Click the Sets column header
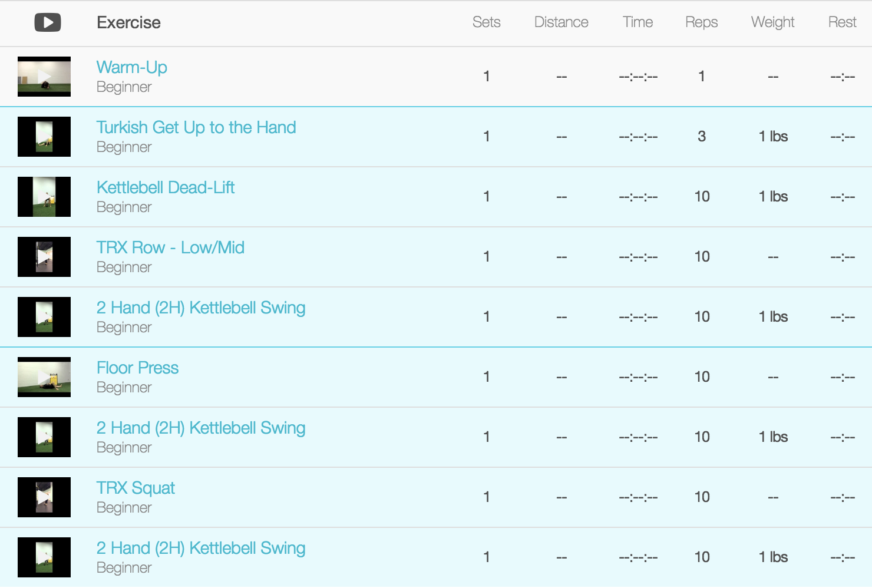Screen dimensions: 872x588 486,22
